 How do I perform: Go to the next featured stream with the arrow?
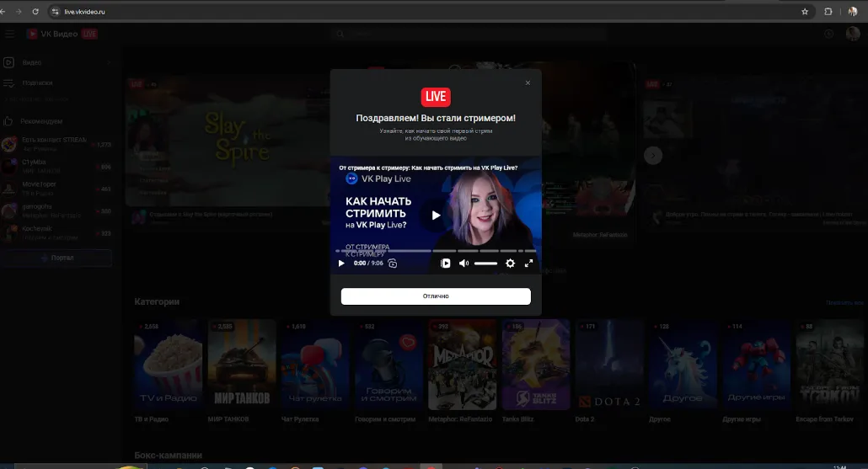pos(653,156)
